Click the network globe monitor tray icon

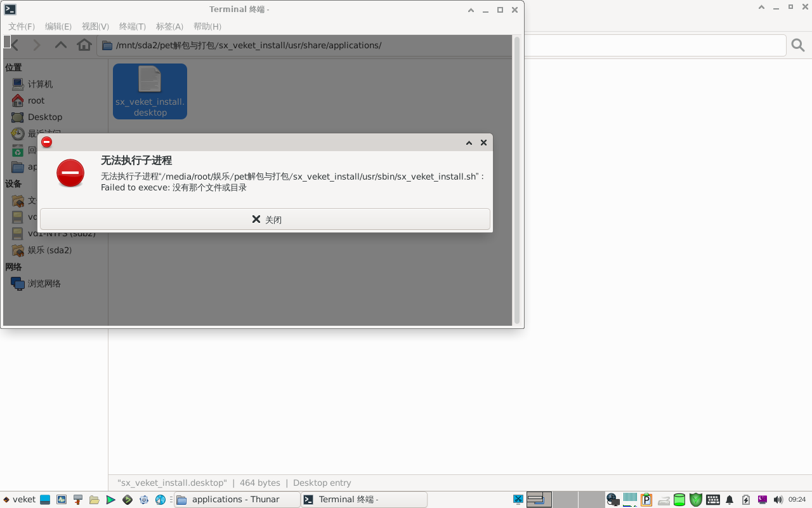(613, 500)
